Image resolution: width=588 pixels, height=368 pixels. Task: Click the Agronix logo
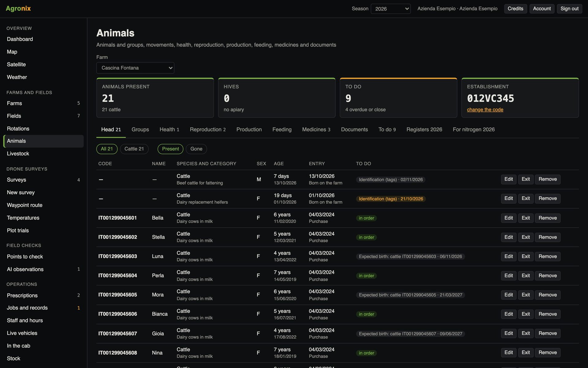(18, 8)
